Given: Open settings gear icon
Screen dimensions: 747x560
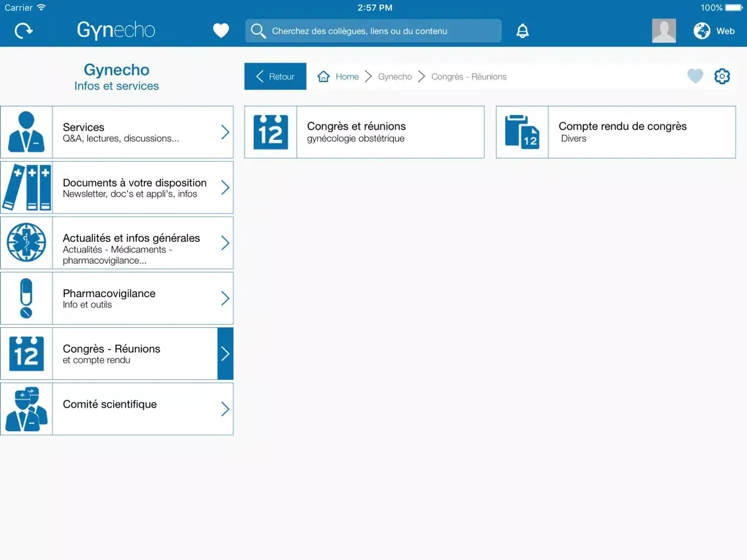Looking at the screenshot, I should 722,76.
